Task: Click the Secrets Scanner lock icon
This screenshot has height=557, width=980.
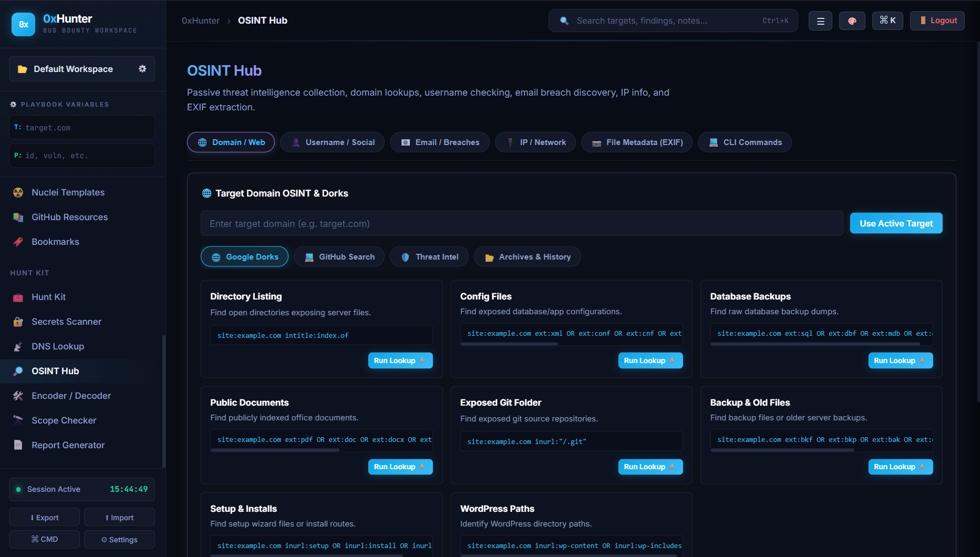Action: pos(18,322)
